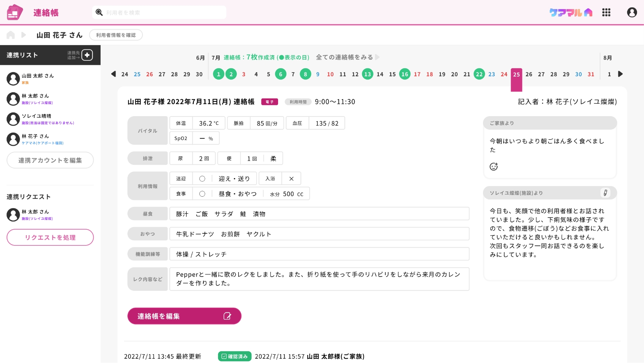Click blood pressure value 135 / 82
This screenshot has height=363, width=644.
click(327, 123)
